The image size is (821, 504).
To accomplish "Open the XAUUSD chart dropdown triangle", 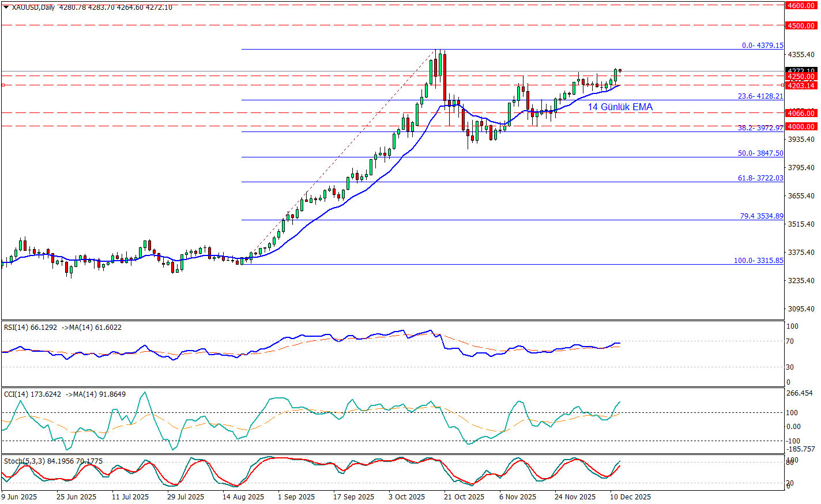I will tap(6, 7).
